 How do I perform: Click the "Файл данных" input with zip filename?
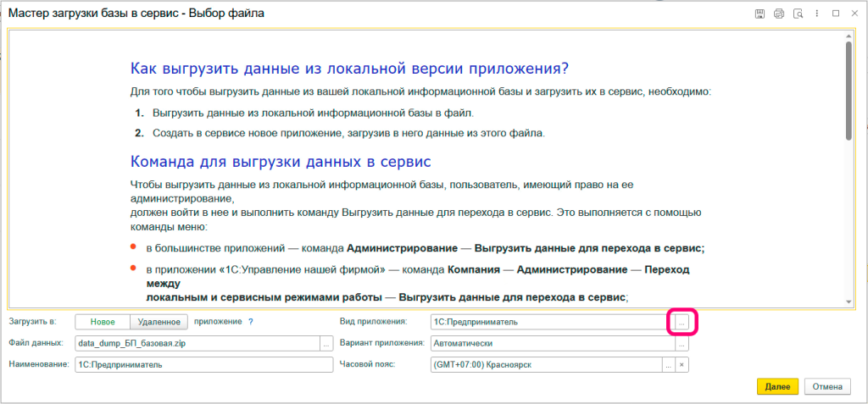(195, 343)
